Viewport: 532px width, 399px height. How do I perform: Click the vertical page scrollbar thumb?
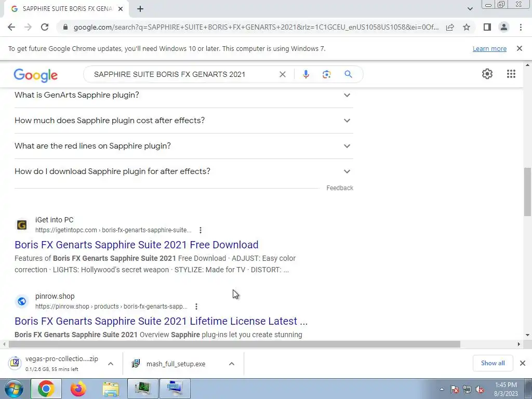tap(527, 192)
